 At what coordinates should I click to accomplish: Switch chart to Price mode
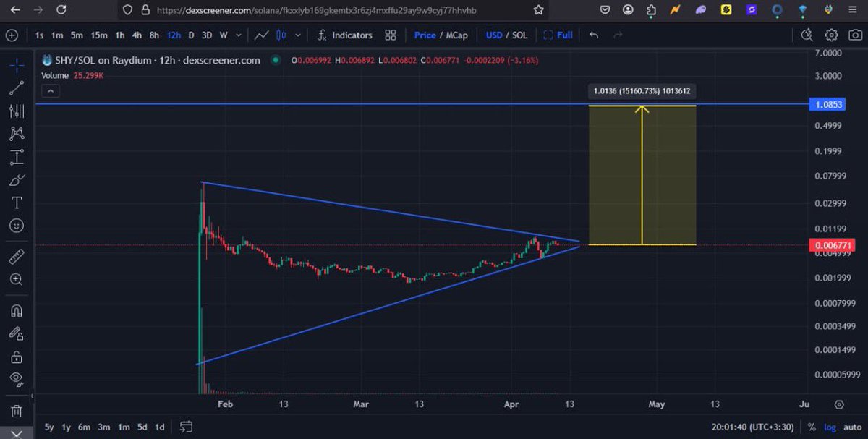click(x=425, y=35)
